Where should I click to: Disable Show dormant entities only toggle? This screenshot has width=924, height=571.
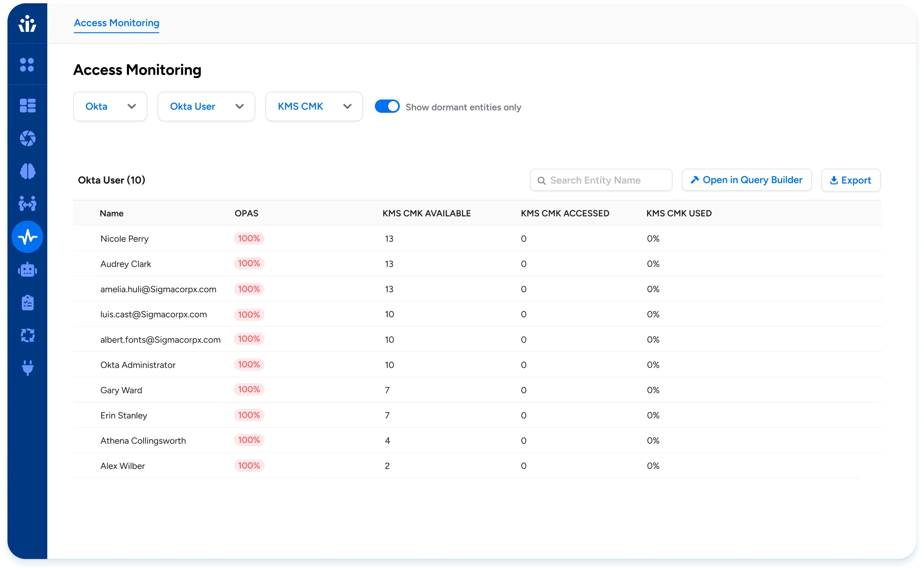(387, 107)
